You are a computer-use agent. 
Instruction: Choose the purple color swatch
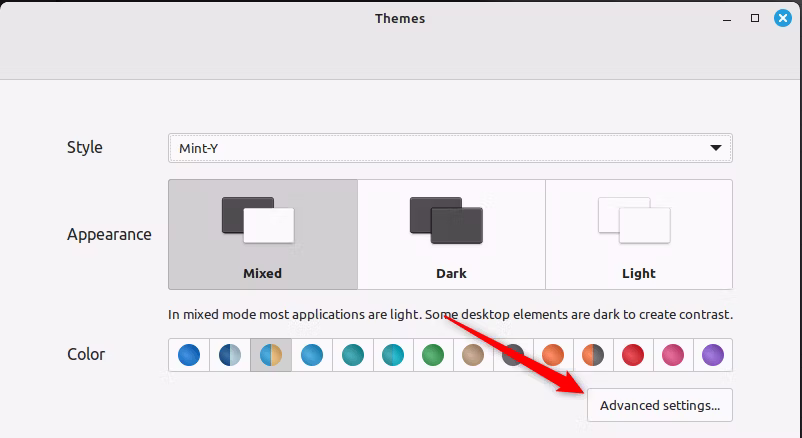click(x=713, y=355)
